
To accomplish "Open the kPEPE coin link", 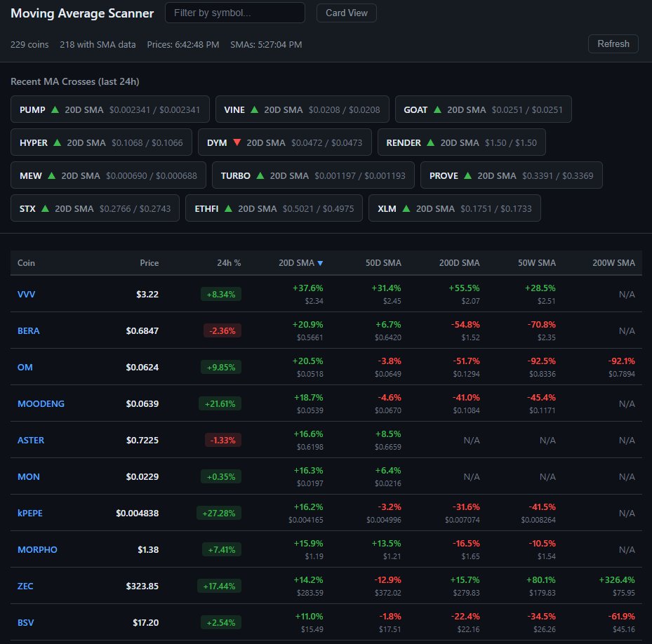I will point(30,513).
